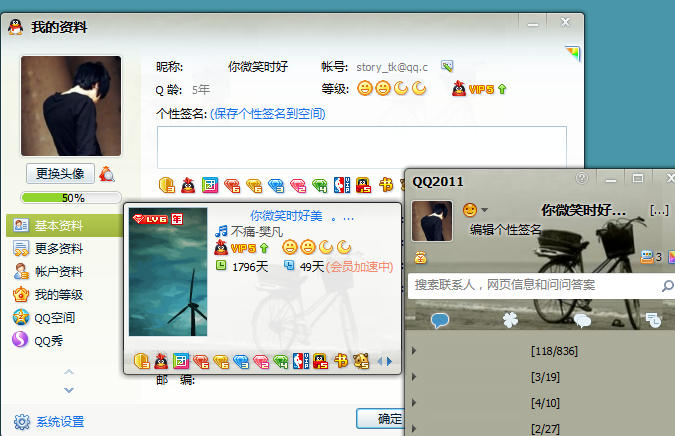
Task: Click QQ show icon beside 更换头像 button
Action: 107,174
